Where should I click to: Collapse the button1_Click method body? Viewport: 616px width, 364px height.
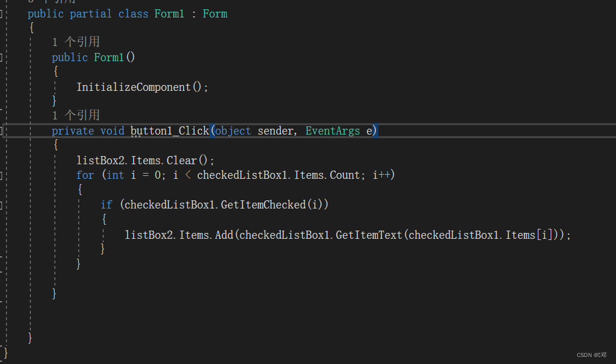click(x=2, y=131)
